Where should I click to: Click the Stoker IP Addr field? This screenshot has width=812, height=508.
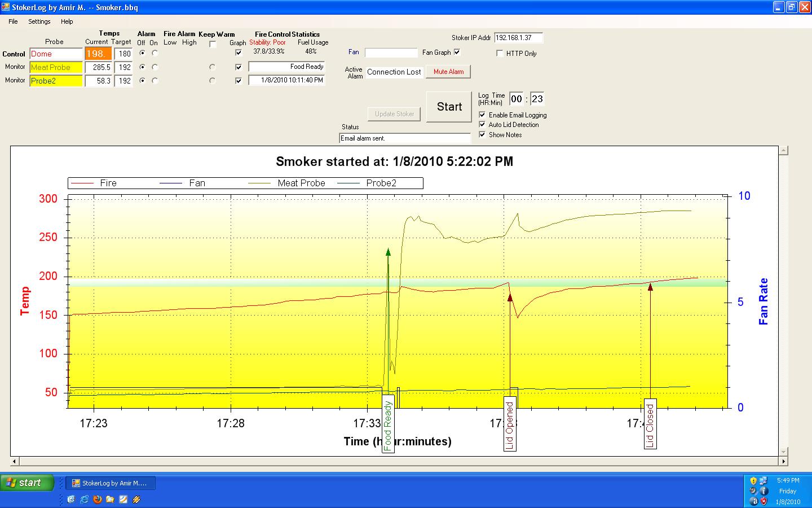pos(518,38)
